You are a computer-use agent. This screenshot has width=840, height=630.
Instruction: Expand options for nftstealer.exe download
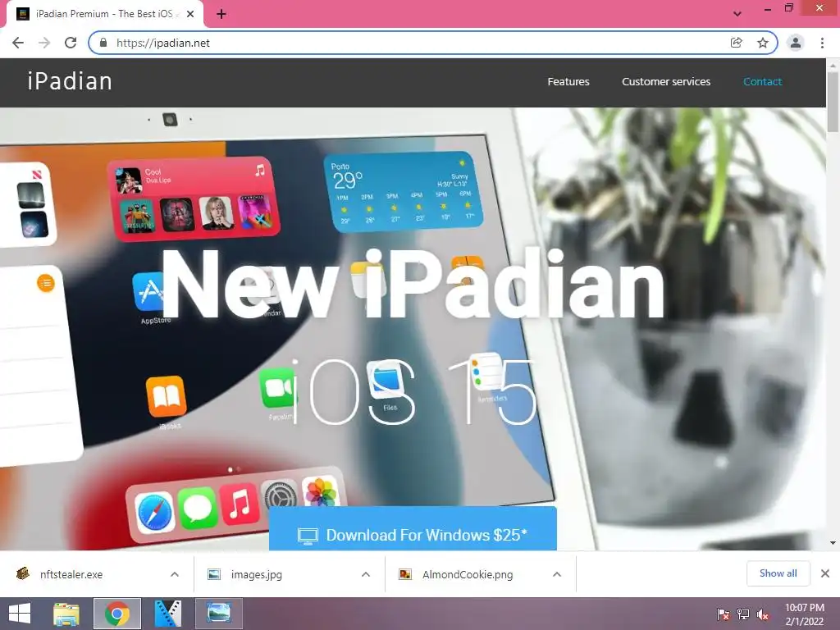pos(175,574)
